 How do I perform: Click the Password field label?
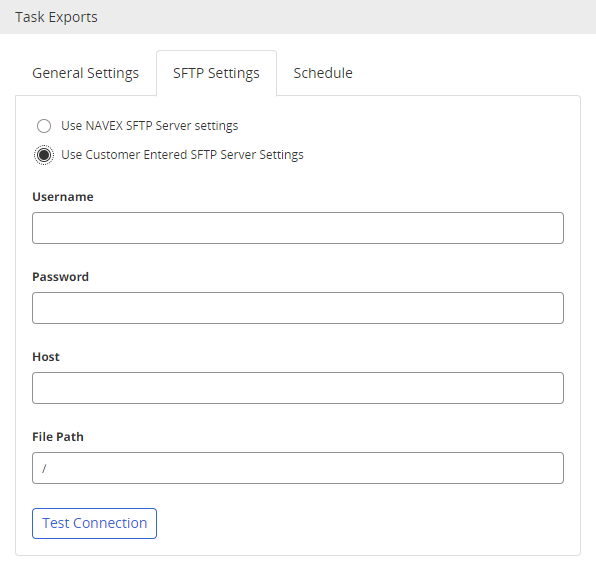pyautogui.click(x=60, y=277)
